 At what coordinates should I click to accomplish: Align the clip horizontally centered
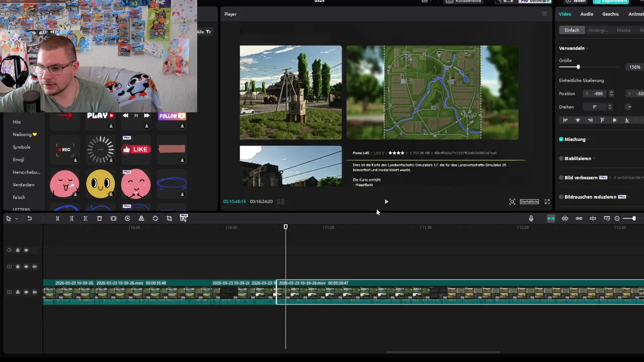pyautogui.click(x=578, y=120)
